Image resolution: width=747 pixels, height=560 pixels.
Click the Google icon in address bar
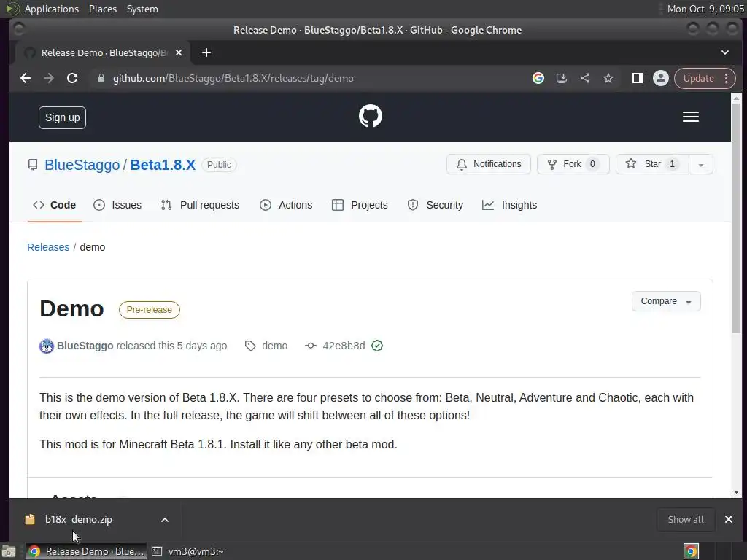538,78
